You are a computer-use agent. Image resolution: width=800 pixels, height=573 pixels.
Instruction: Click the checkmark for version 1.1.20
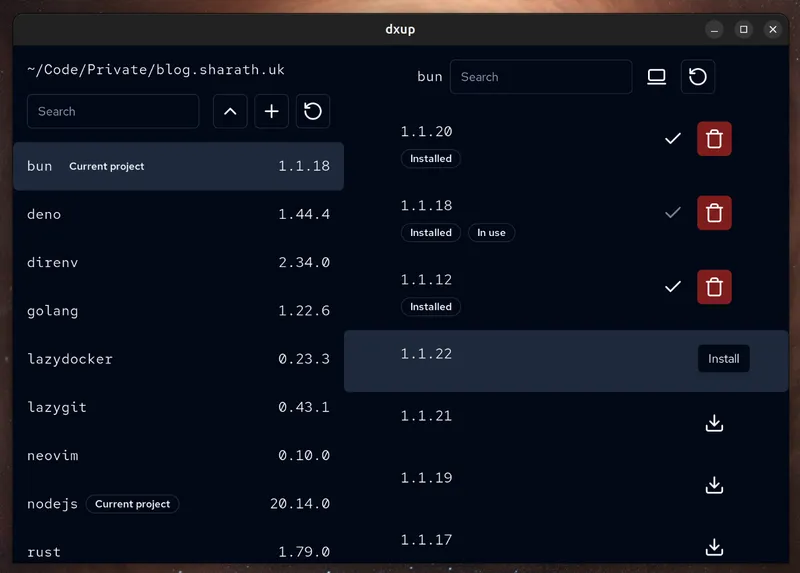[673, 138]
